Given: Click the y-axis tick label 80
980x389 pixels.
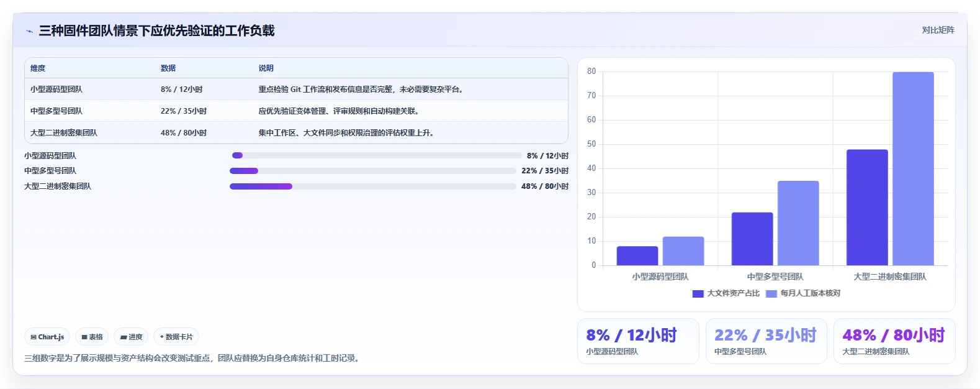Looking at the screenshot, I should 591,71.
